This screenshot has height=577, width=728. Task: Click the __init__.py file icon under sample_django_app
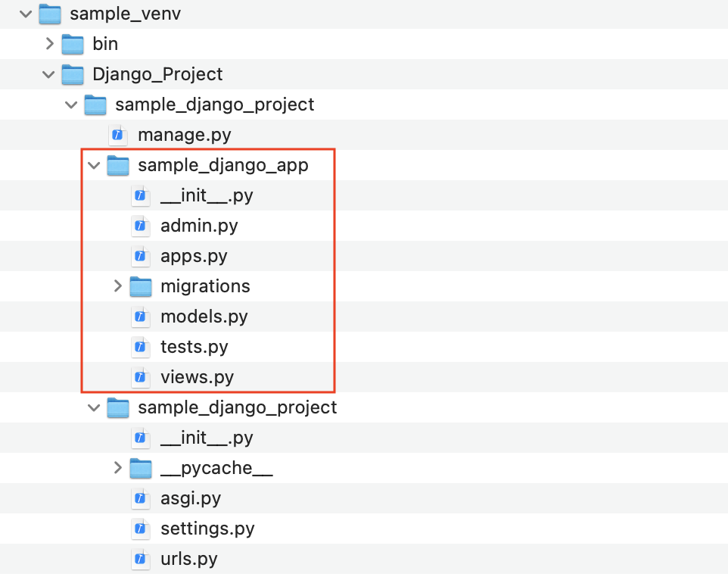141,195
